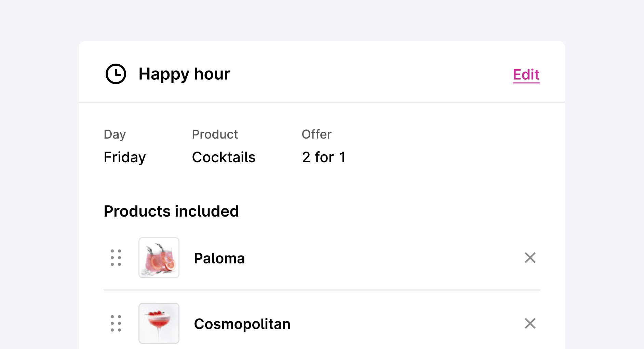
Task: Select the Paloma row entry
Action: pos(219,258)
